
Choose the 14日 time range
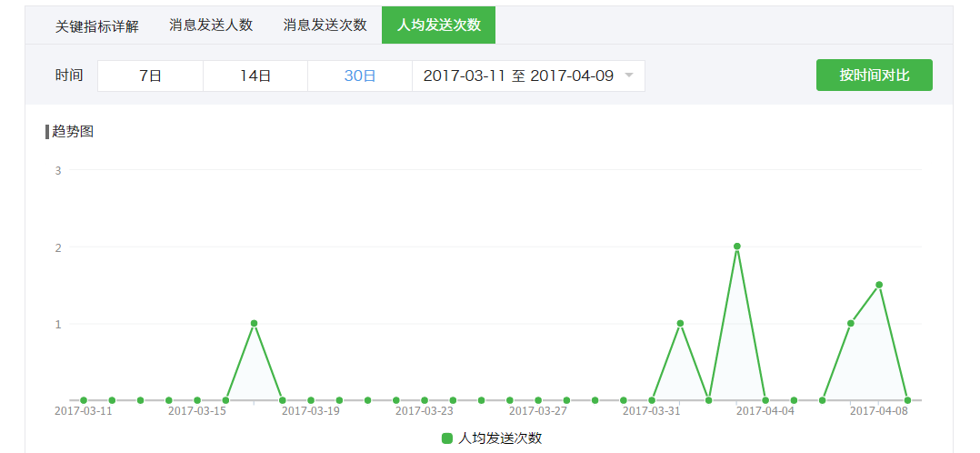coord(255,76)
